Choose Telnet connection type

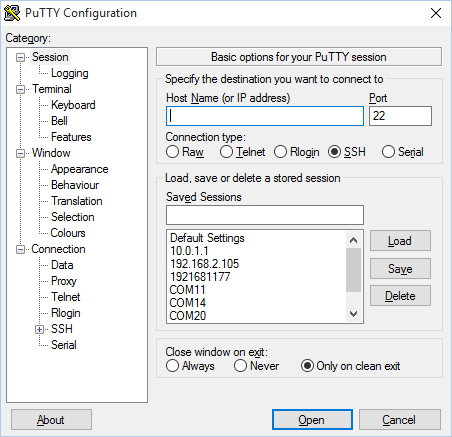tap(226, 152)
